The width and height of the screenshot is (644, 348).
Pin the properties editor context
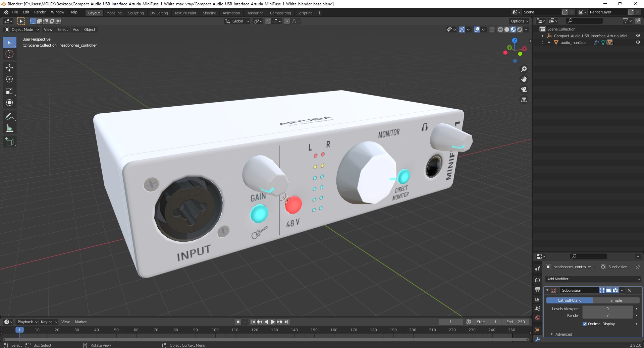[x=638, y=267]
